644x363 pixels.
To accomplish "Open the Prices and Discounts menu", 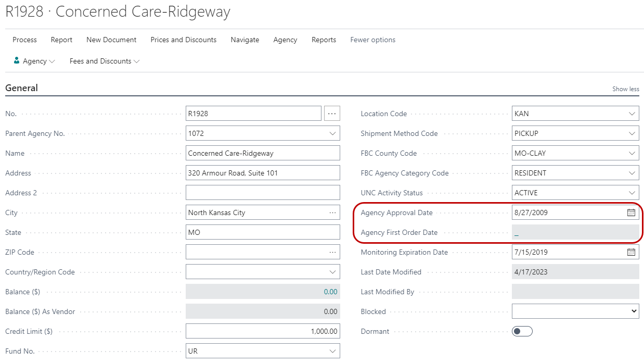I will pyautogui.click(x=183, y=40).
